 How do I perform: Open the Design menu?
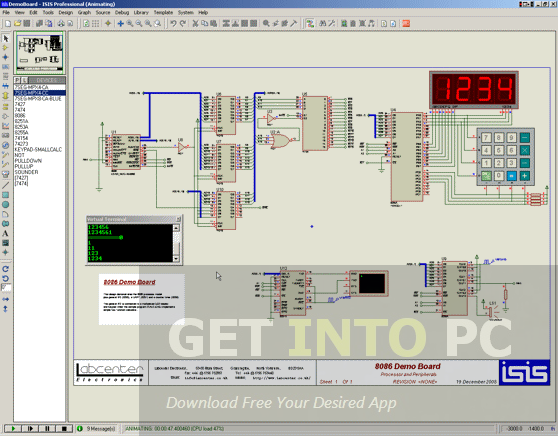tap(65, 12)
